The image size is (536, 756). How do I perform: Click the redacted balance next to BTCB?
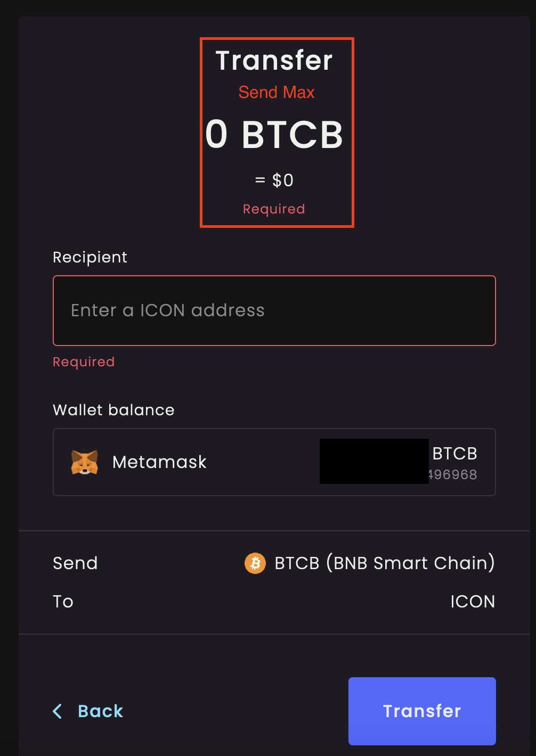pos(373,462)
